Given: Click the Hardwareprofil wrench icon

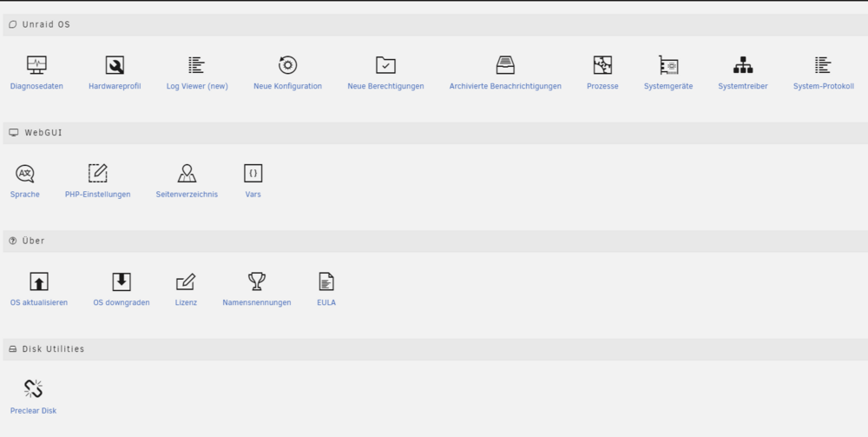Looking at the screenshot, I should (x=115, y=65).
